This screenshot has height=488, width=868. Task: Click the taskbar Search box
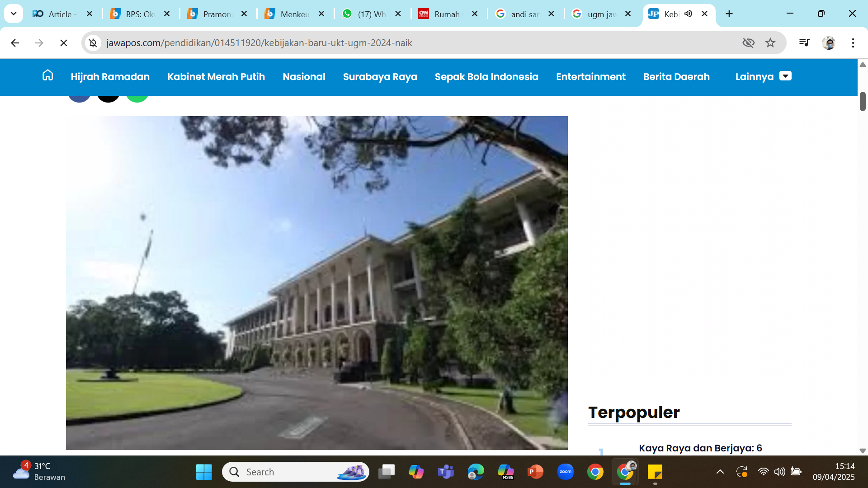tap(295, 472)
